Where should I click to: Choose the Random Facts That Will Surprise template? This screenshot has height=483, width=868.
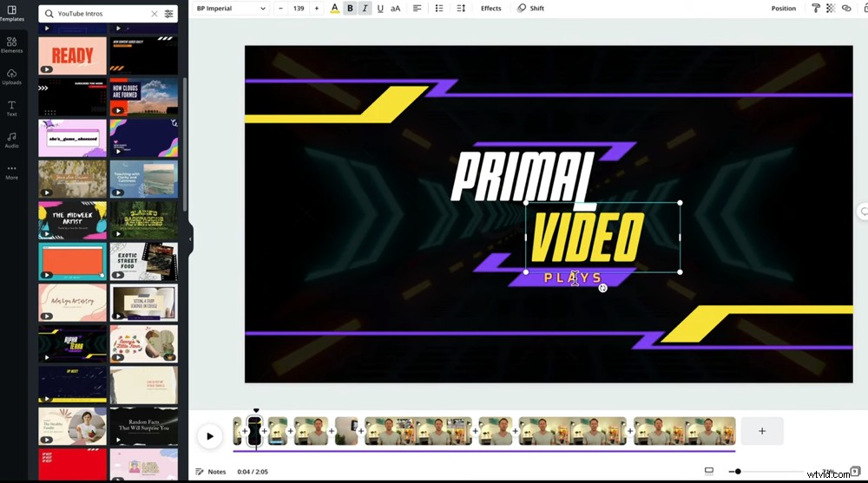(x=144, y=426)
